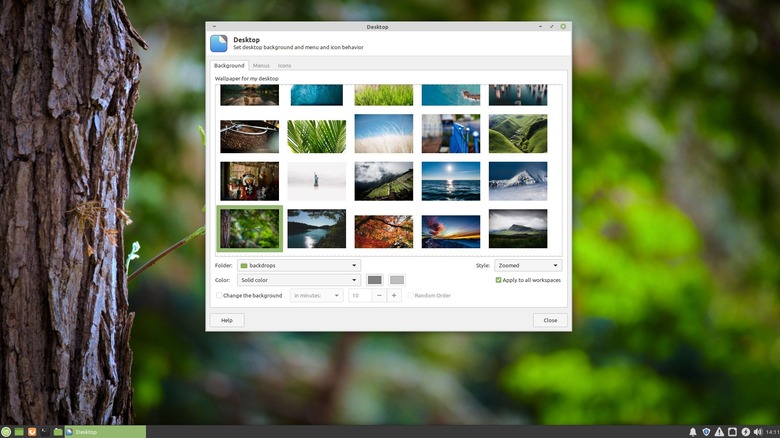The height and width of the screenshot is (438, 780).
Task: Open the update manager shield icon
Action: 706,431
